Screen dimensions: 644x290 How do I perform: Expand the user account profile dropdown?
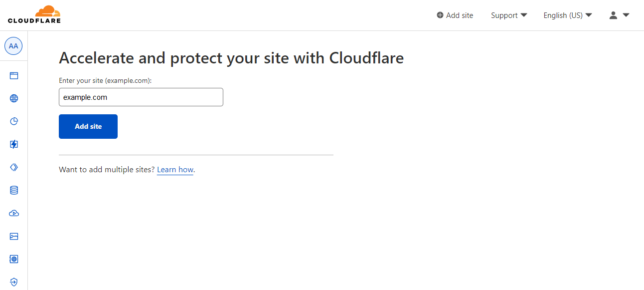(618, 15)
